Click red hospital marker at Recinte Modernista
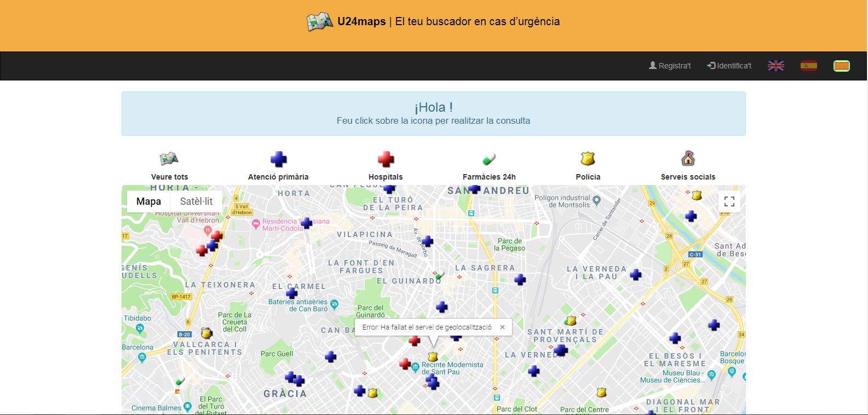This screenshot has width=868, height=415. click(405, 364)
